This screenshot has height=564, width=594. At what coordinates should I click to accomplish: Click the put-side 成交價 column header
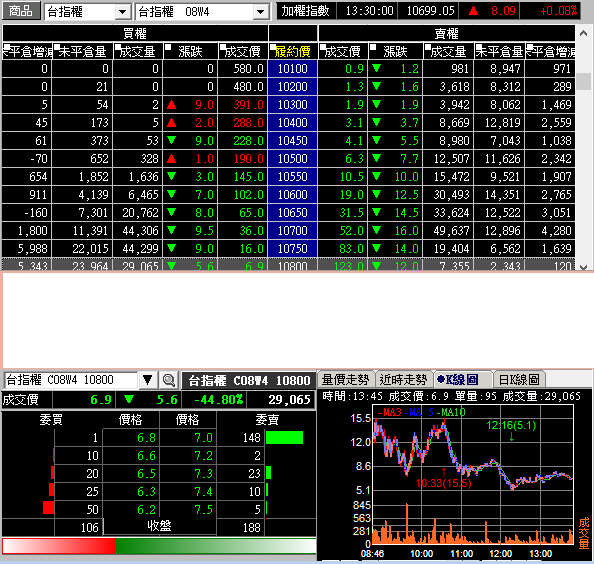point(343,51)
